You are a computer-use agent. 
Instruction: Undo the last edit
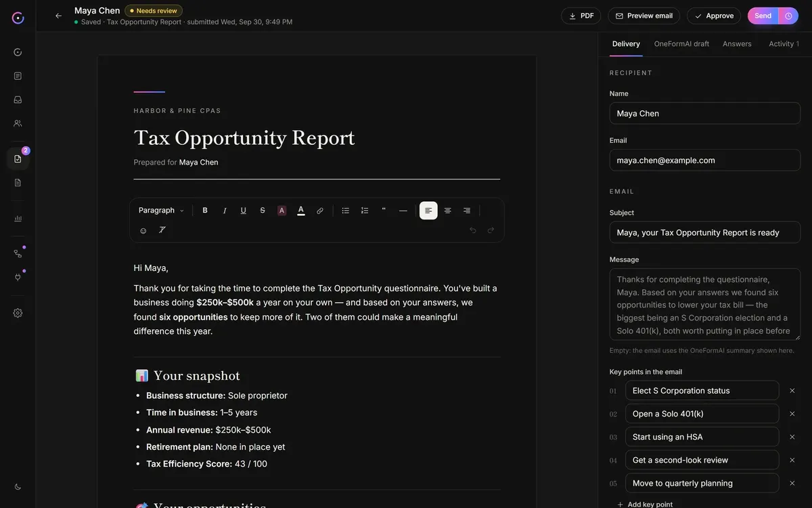472,230
